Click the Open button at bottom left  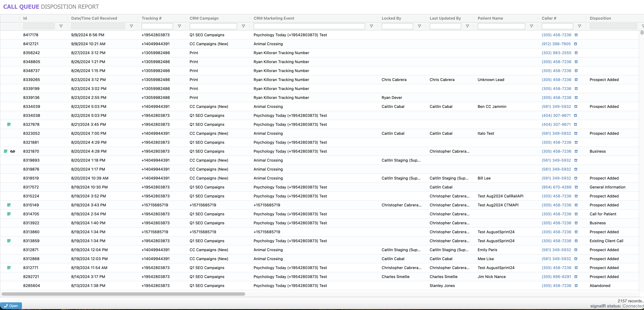point(11,306)
